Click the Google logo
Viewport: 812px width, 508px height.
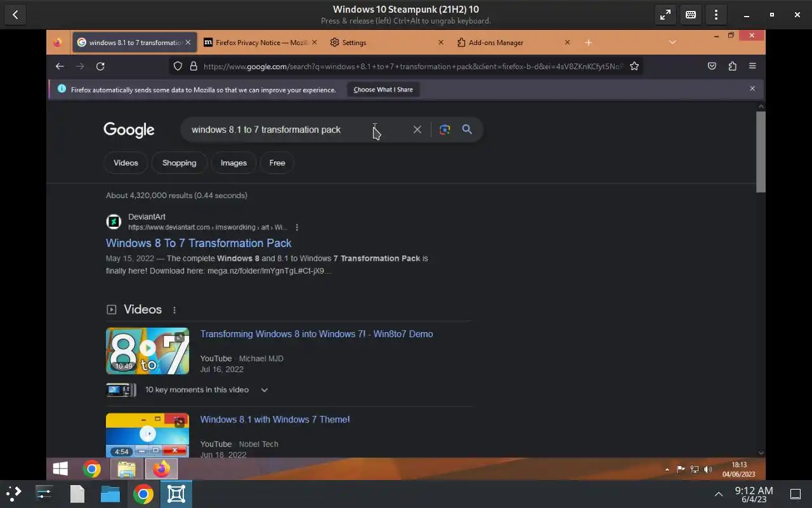129,130
